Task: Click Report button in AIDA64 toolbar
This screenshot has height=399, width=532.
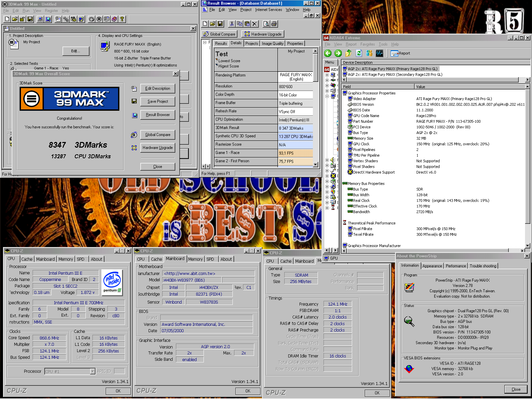Action: (x=400, y=53)
